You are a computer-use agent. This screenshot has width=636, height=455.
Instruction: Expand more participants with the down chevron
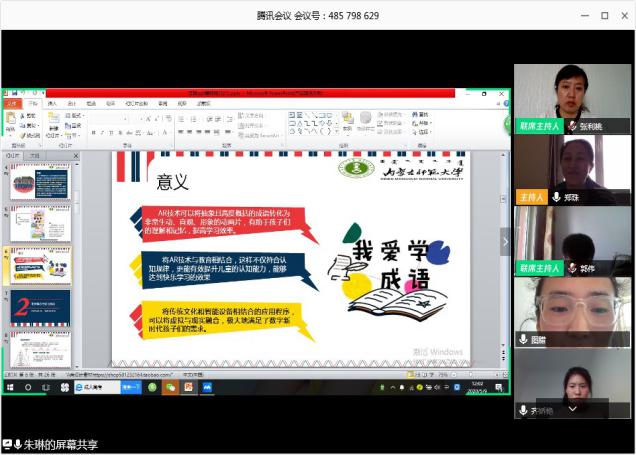click(x=572, y=408)
